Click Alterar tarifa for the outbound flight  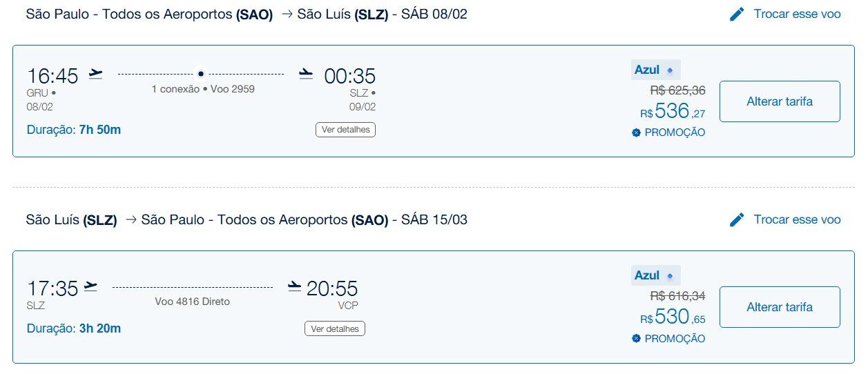(780, 101)
